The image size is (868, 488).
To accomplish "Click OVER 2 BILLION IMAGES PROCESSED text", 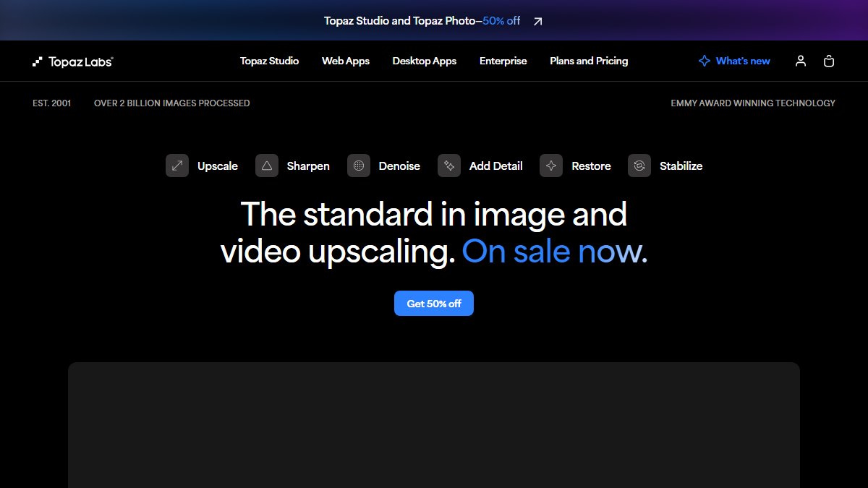I will [172, 103].
